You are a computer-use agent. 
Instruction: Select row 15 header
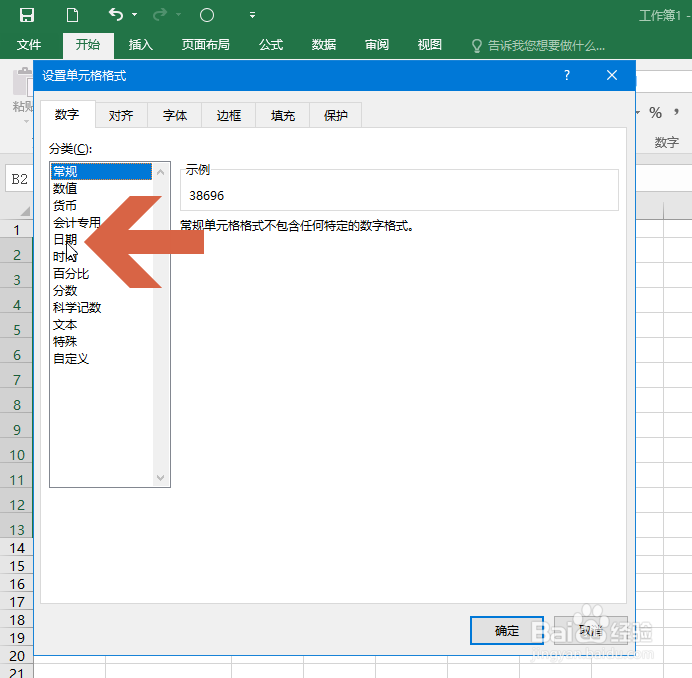pos(16,566)
